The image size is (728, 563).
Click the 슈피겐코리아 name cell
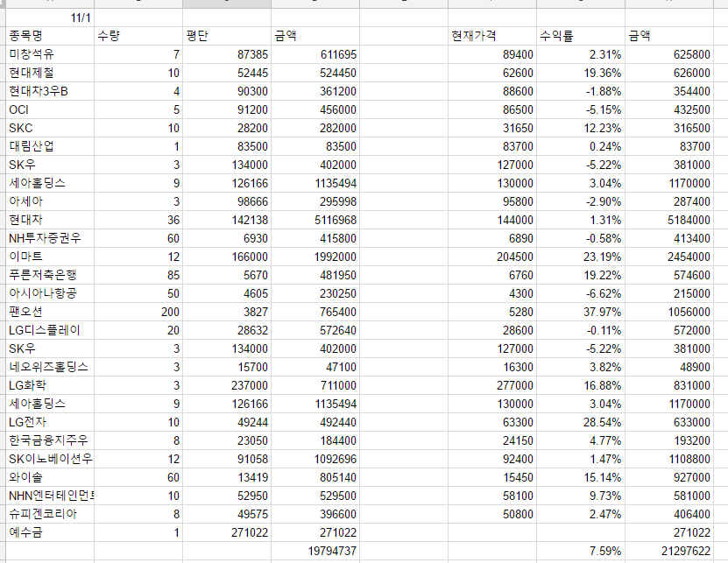pyautogui.click(x=50, y=514)
